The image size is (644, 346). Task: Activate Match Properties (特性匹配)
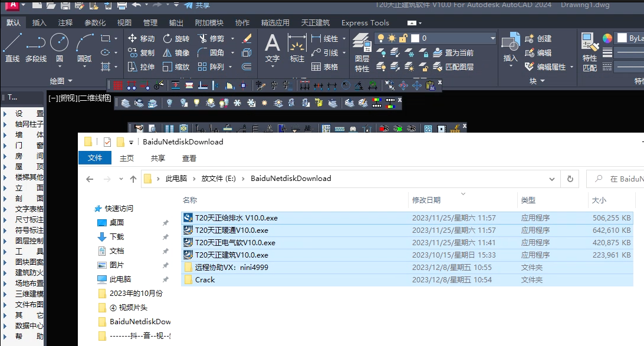pos(590,52)
